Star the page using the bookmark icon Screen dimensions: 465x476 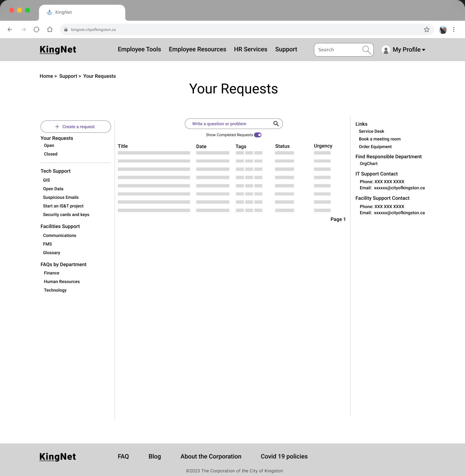pos(427,30)
